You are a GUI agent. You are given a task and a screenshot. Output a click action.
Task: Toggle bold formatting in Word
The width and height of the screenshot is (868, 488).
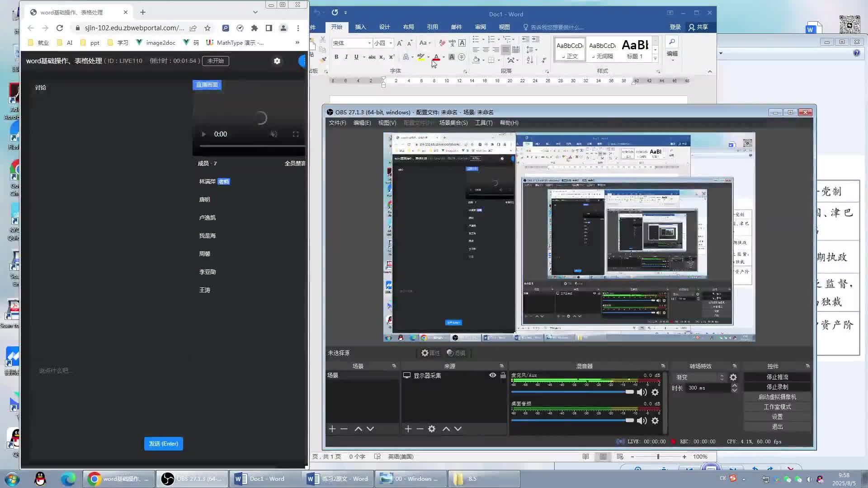click(x=336, y=57)
